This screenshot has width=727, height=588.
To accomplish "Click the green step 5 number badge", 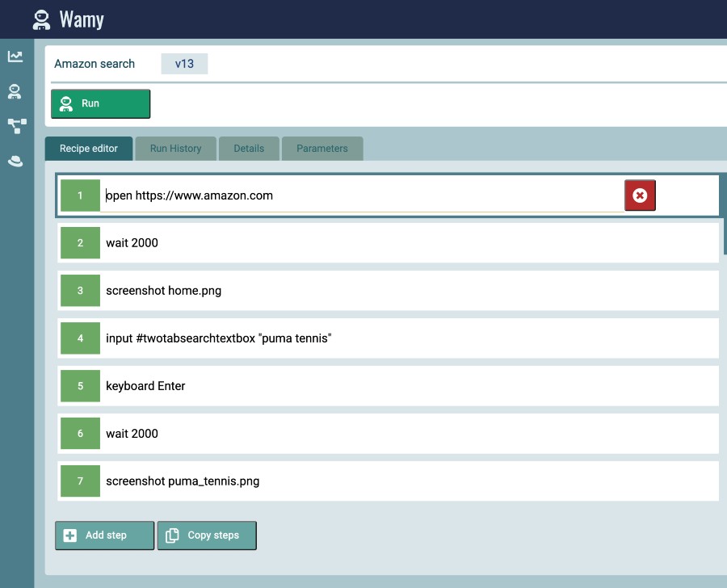I will 80,385.
